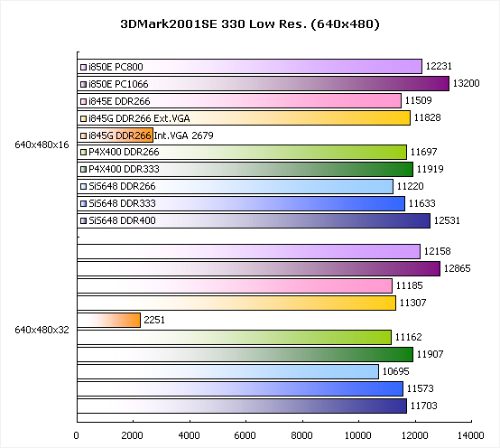Click the yellow bar valued 11307
Screen dimensions: 500x448
tap(236, 303)
